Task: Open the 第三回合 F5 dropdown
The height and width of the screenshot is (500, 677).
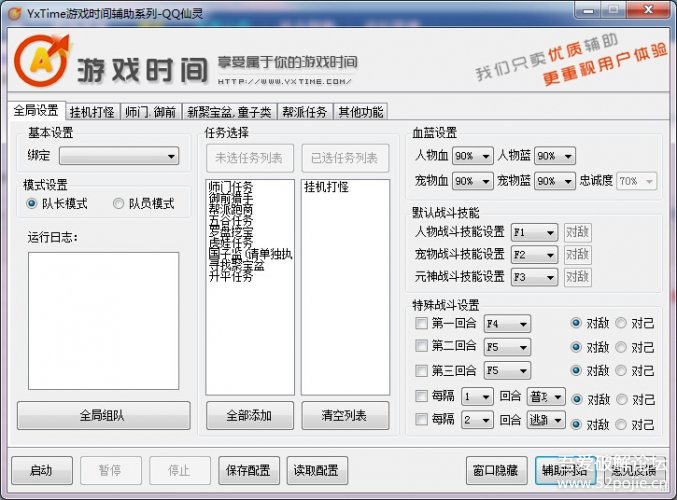Action: [x=507, y=370]
